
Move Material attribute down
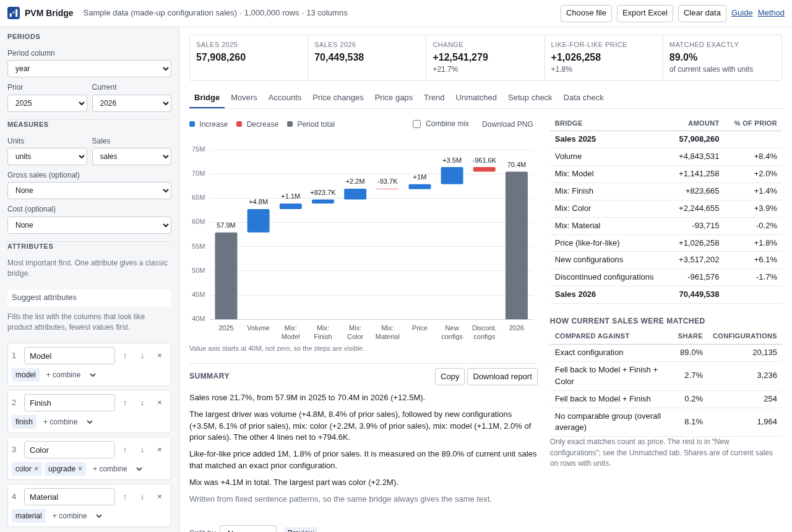[x=142, y=497]
